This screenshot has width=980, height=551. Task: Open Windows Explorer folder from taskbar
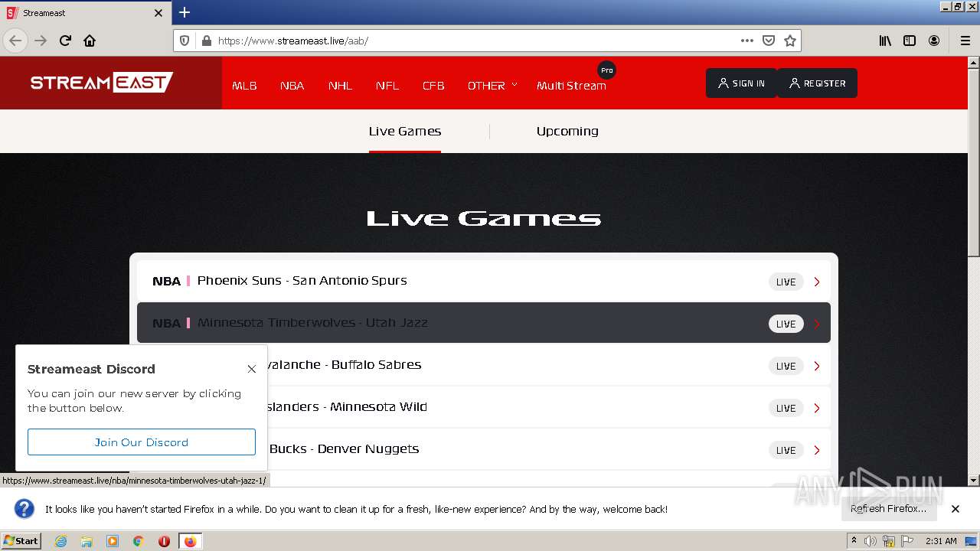click(87, 541)
